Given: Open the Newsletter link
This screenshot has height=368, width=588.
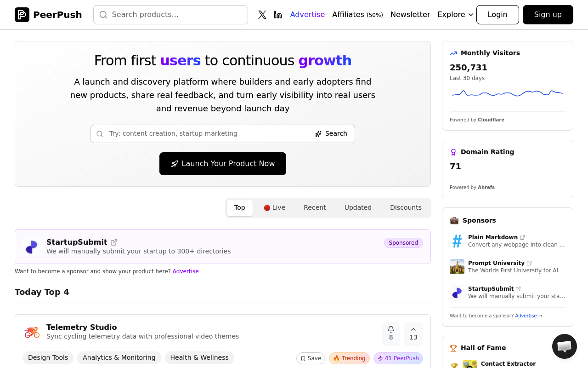Looking at the screenshot, I should pyautogui.click(x=410, y=15).
